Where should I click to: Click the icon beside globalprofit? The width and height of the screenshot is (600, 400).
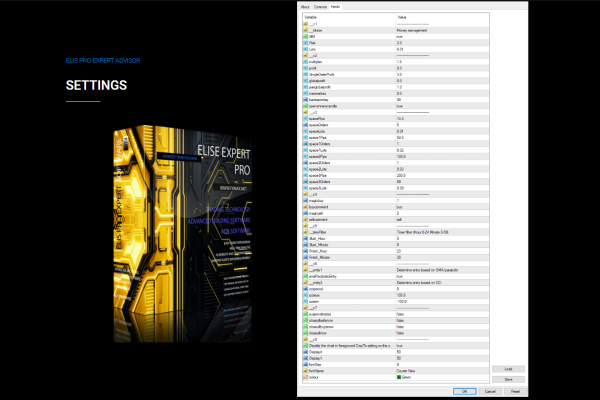[x=305, y=81]
